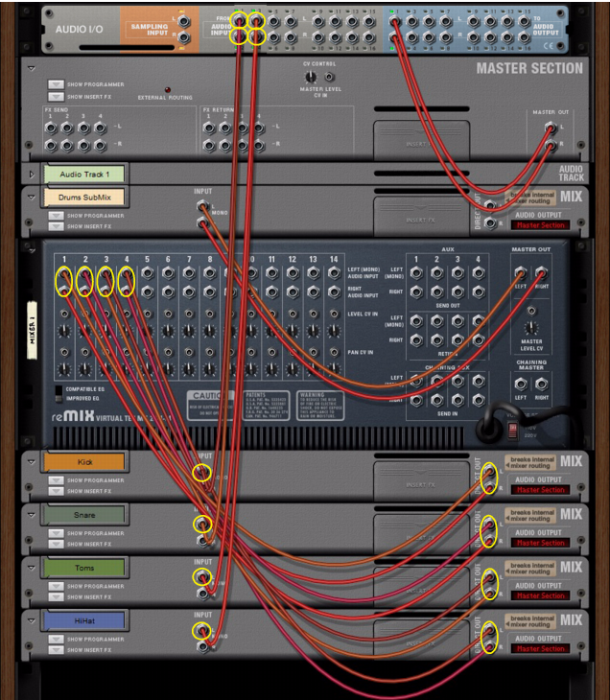The image size is (610, 700).
Task: Toggle Show Programmer on Snare
Action: point(56,533)
